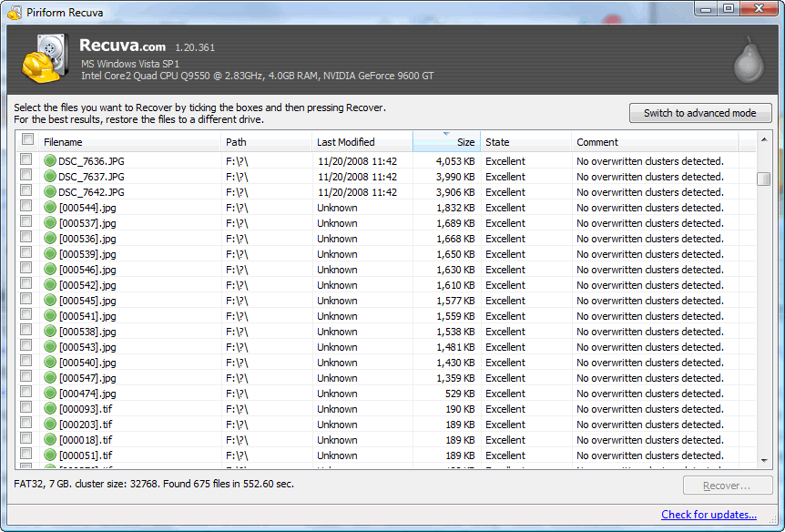Click the scrollbar down arrow
The height and width of the screenshot is (532, 785).
click(x=764, y=461)
